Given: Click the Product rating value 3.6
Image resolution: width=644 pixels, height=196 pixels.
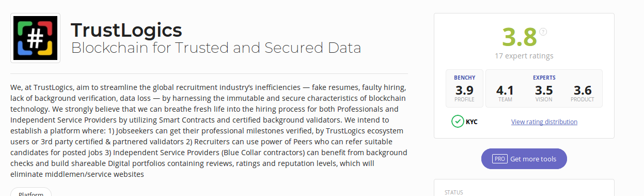Looking at the screenshot, I should pos(583,91).
